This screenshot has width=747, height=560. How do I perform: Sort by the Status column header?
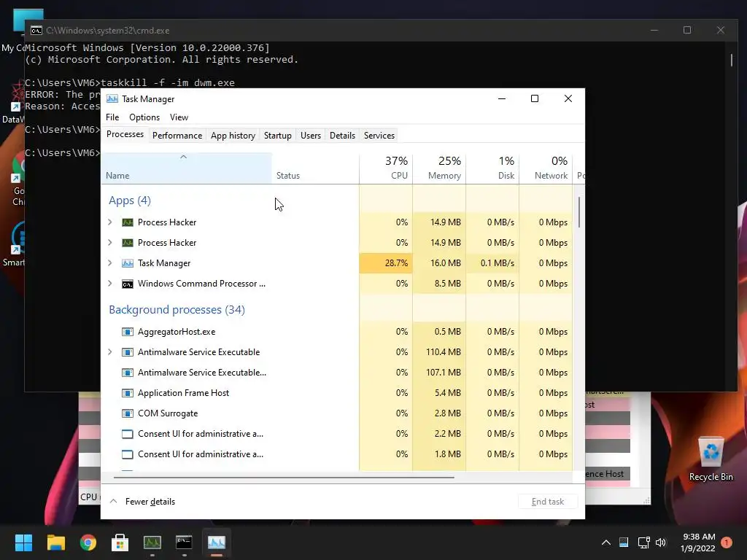315,168
